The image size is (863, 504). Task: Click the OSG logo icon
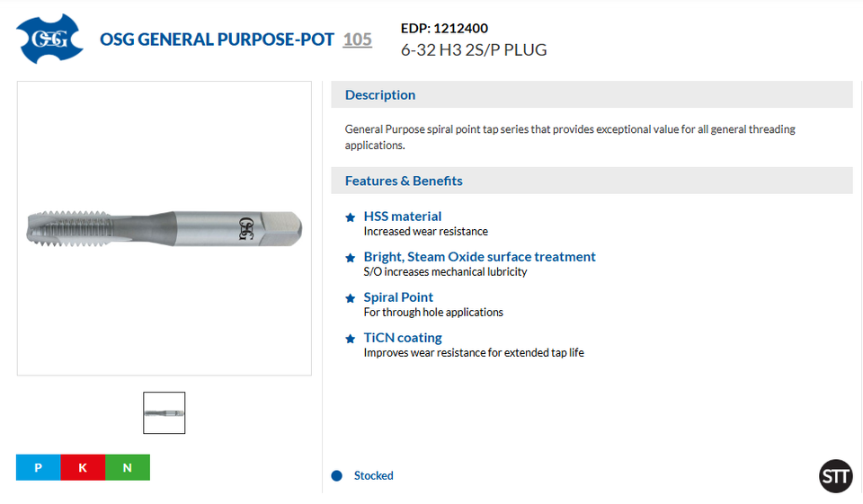(50, 39)
